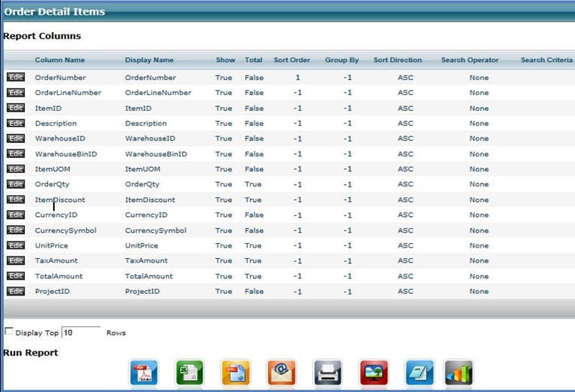The image size is (575, 392).
Task: Click the Search Criteria header
Action: point(547,60)
